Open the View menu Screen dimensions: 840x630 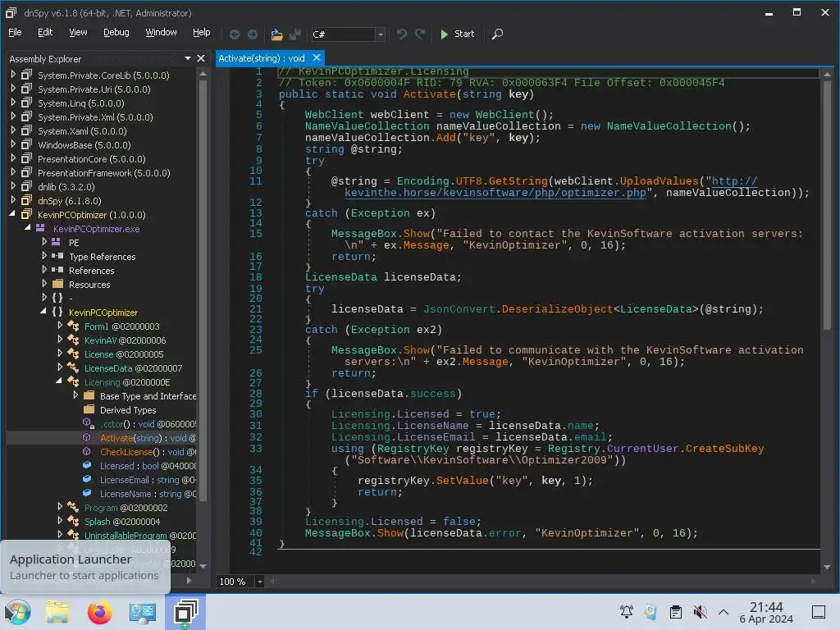[78, 32]
